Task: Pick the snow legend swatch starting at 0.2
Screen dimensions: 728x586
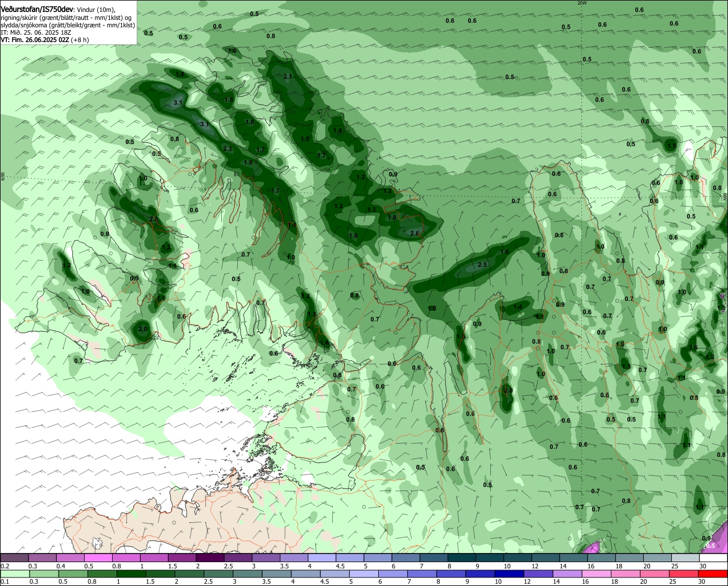Action: tap(15, 558)
